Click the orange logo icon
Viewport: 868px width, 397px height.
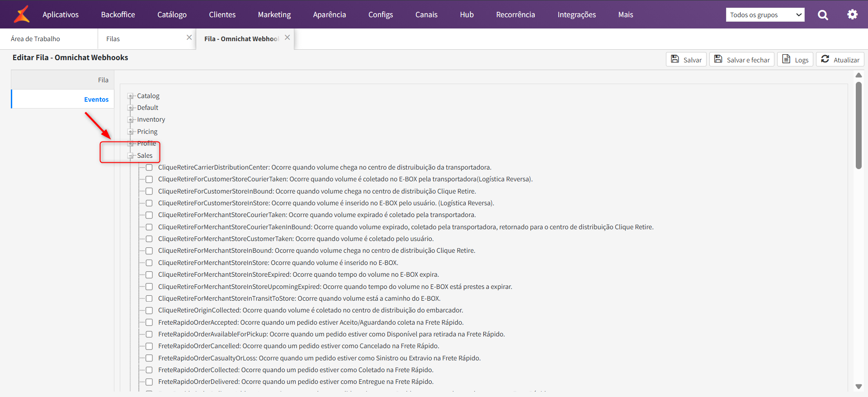point(21,14)
